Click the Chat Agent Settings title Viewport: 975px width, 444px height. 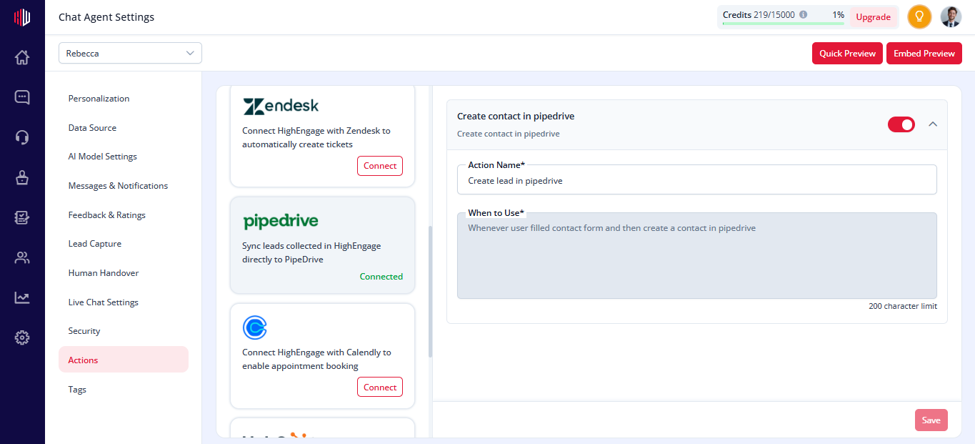[106, 17]
